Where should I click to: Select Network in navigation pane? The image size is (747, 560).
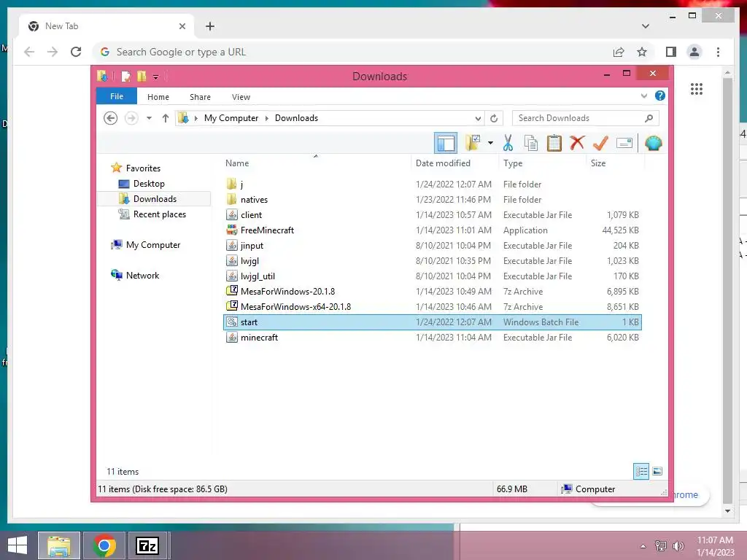142,275
